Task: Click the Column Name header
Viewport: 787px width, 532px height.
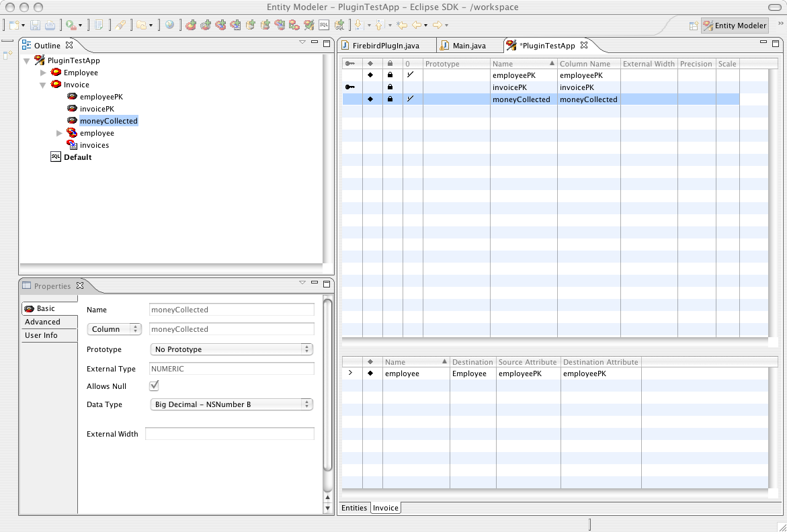Action: coord(589,64)
